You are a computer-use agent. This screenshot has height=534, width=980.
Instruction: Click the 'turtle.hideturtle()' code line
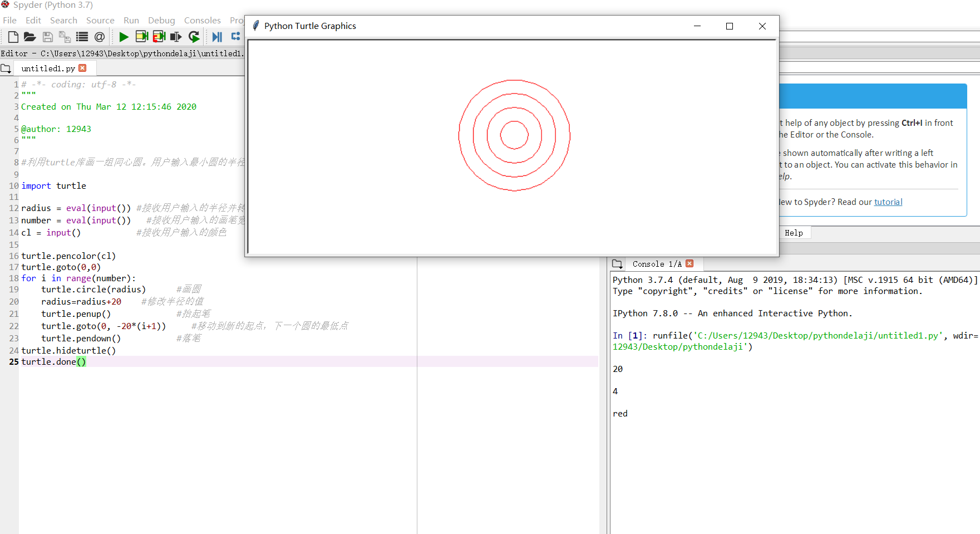[x=68, y=350]
